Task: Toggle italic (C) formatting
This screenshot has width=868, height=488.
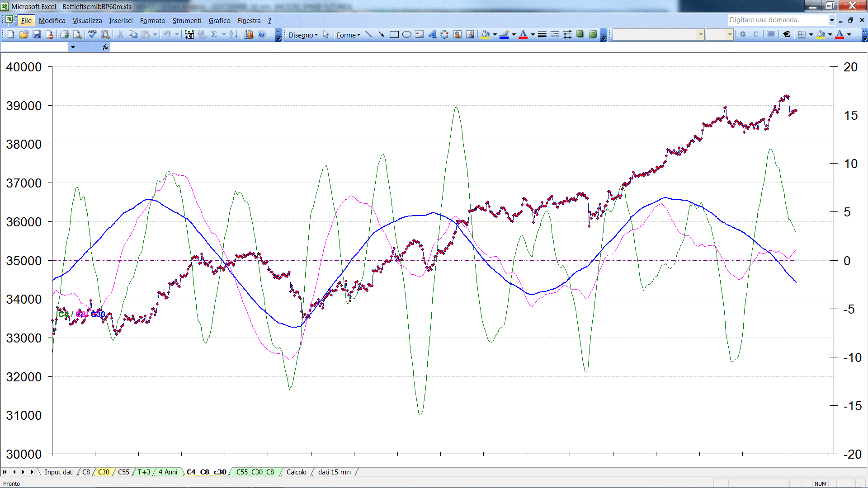Action: pyautogui.click(x=755, y=34)
